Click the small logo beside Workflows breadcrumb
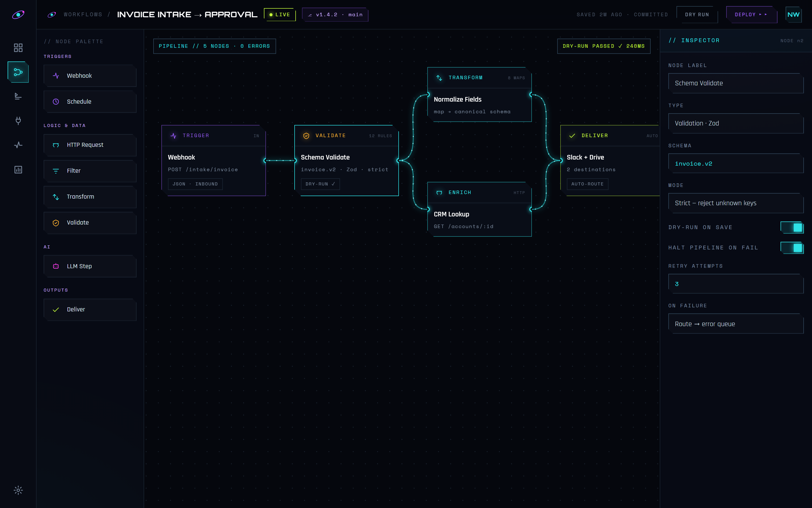The height and width of the screenshot is (508, 812). pos(52,15)
